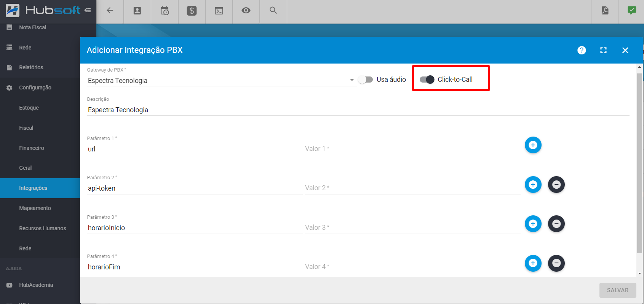Add parameter after Parâmetro 4 row
This screenshot has height=304, width=644.
point(533,263)
